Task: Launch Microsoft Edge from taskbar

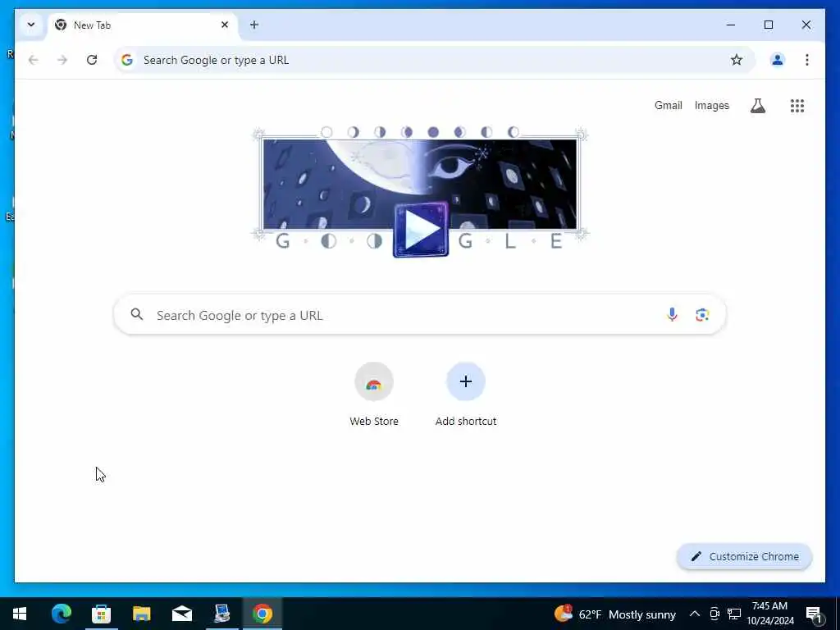Action: click(61, 614)
